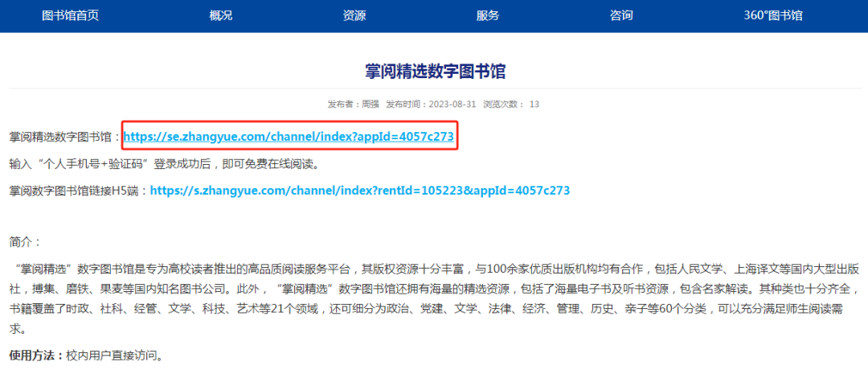Open the se.zhangyue.com link in the red box
Screen dimensions: 868x370
click(289, 137)
